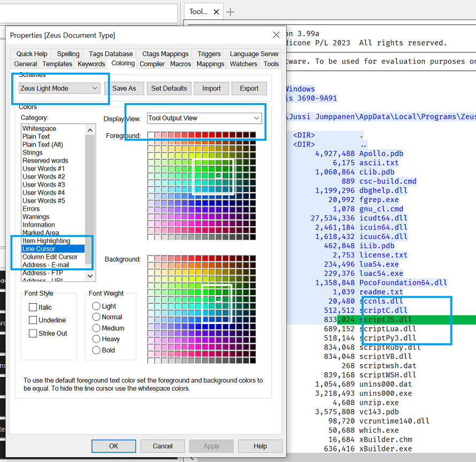Screen dimensions: 476x462
Task: Import a color scheme
Action: click(211, 88)
